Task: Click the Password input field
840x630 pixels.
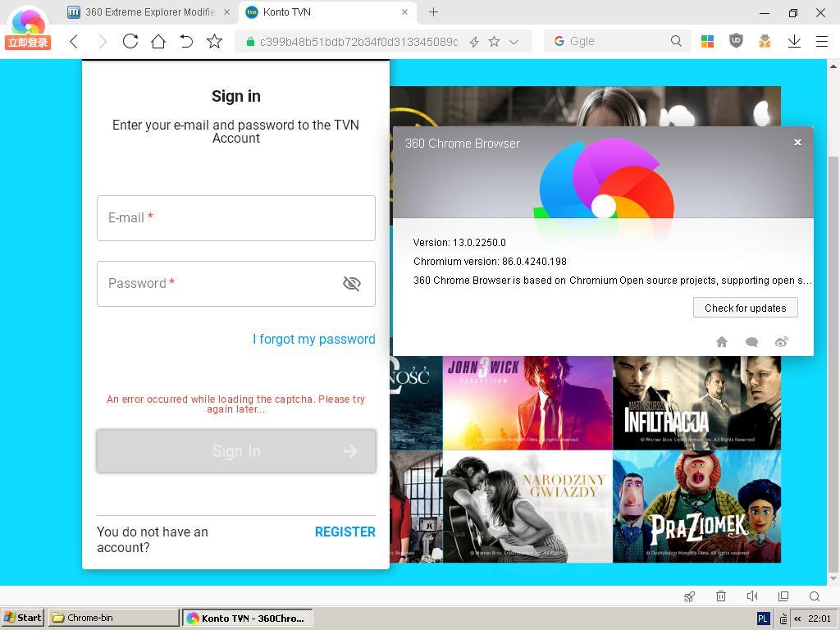Action: pos(235,284)
